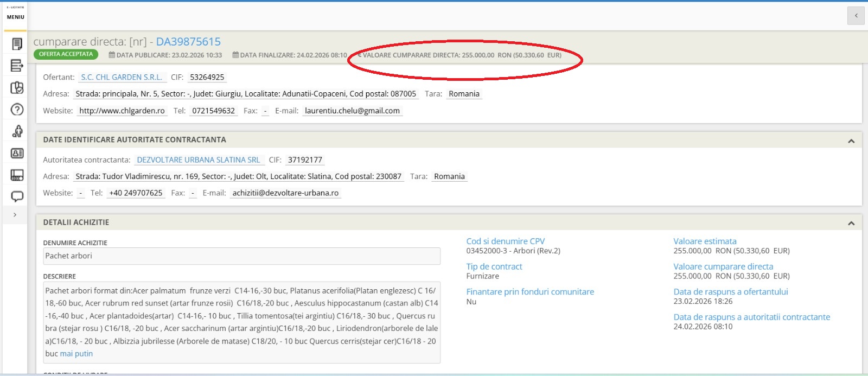Click the Denumire Achizitie 'Pachet arbori' field

pyautogui.click(x=241, y=256)
